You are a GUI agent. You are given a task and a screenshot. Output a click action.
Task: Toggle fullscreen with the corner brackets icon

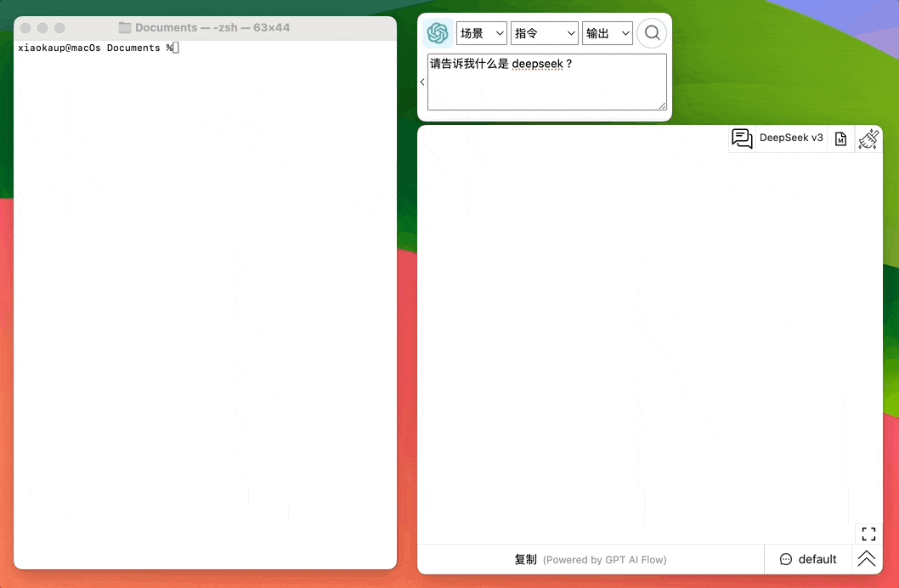868,534
